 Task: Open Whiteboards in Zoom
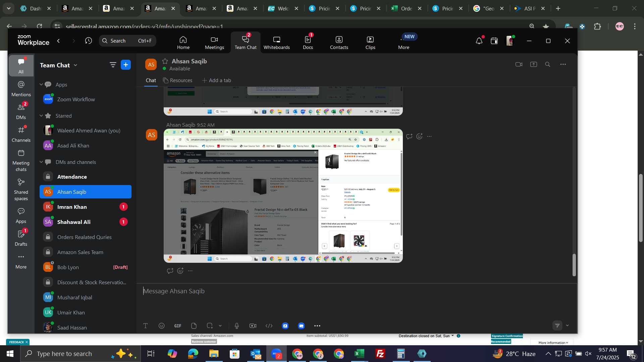pos(276,43)
